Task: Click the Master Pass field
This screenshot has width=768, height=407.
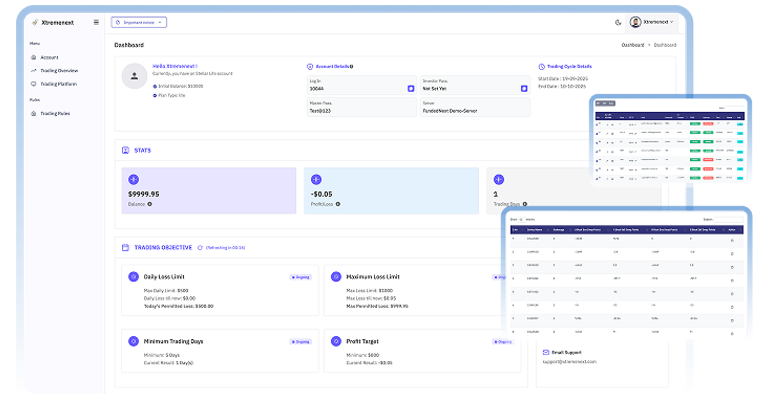Action: click(361, 107)
